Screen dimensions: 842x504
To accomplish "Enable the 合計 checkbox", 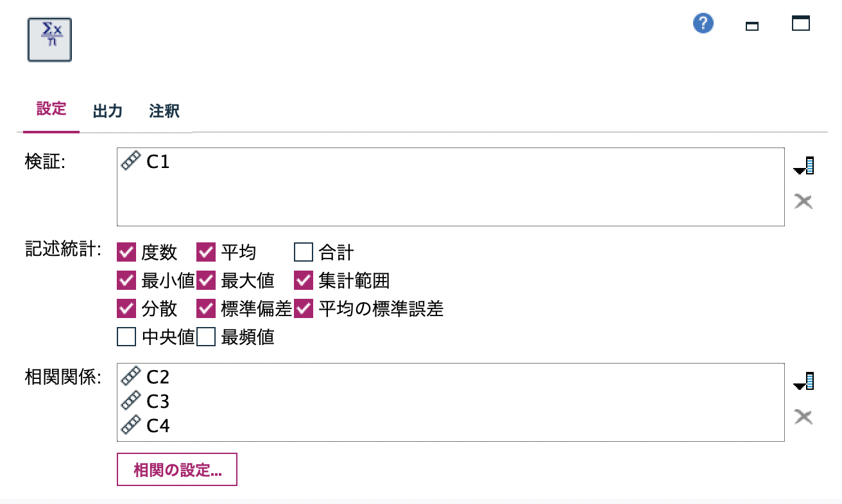I will coord(303,252).
